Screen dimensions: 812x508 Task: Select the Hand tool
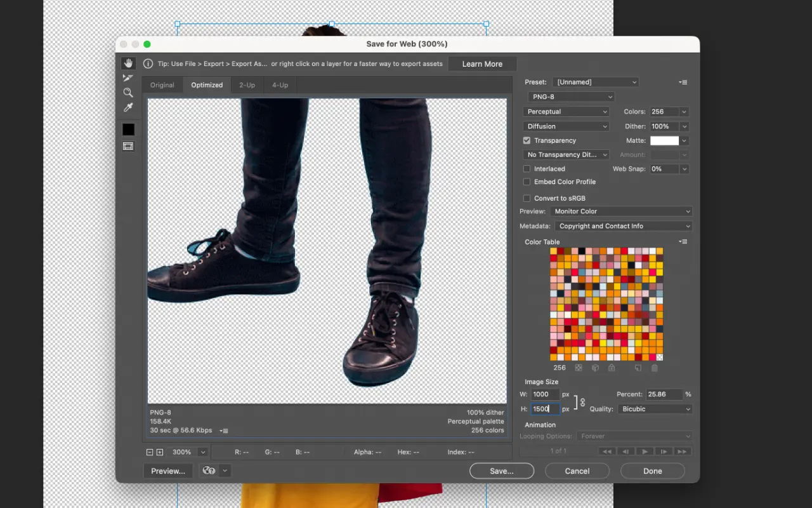point(128,63)
